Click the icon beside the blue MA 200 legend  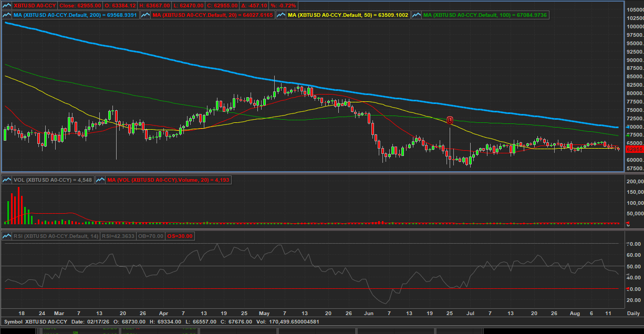(7, 15)
